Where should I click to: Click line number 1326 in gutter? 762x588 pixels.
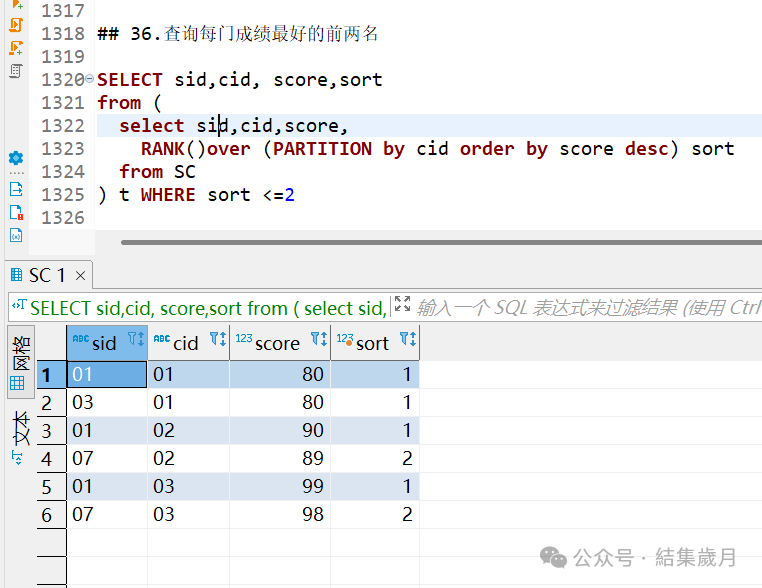click(x=63, y=218)
